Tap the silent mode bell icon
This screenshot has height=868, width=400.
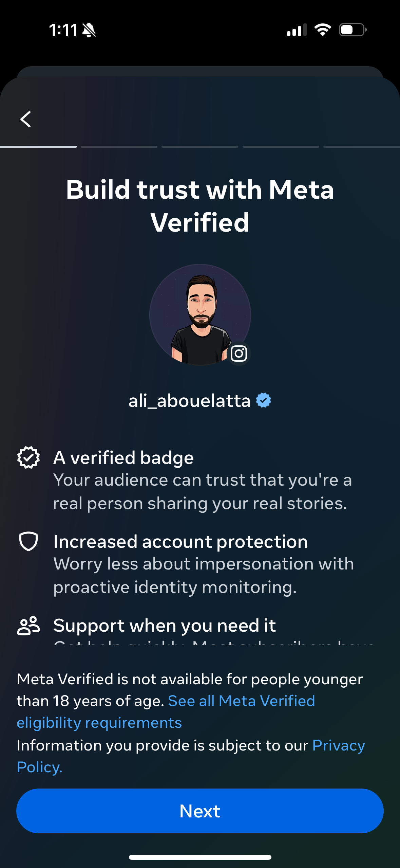click(x=89, y=30)
